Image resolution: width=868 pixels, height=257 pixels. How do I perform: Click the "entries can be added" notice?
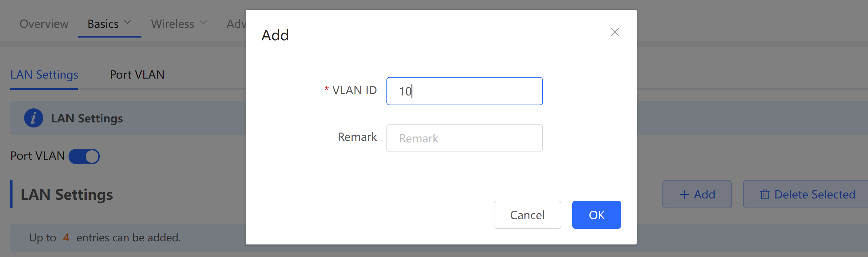point(128,238)
